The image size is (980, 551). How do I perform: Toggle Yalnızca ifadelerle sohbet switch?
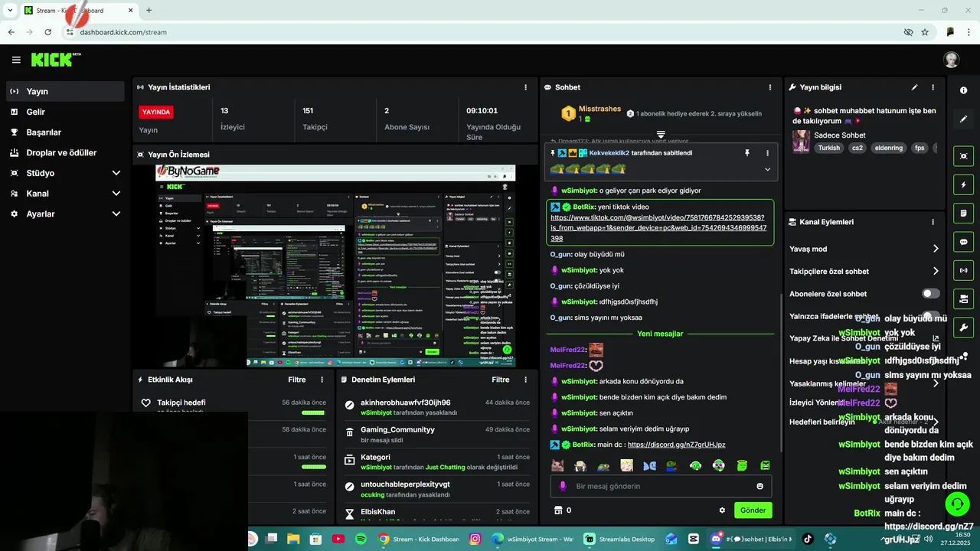tap(930, 316)
